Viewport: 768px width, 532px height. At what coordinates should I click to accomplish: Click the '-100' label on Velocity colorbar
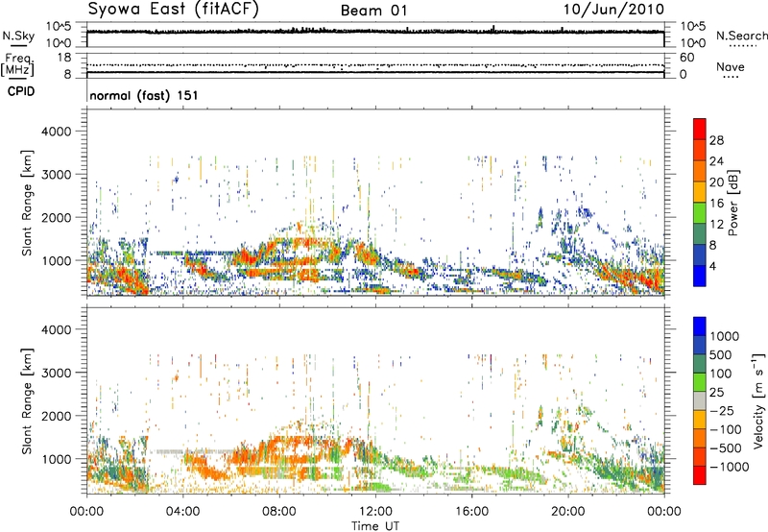click(x=725, y=429)
